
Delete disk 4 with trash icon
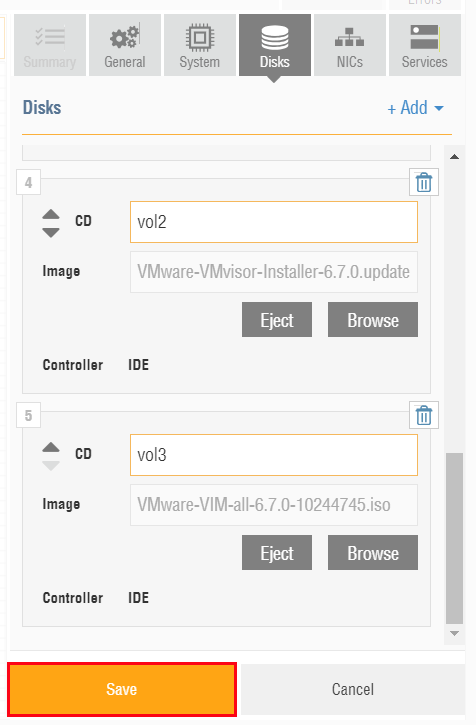[424, 182]
